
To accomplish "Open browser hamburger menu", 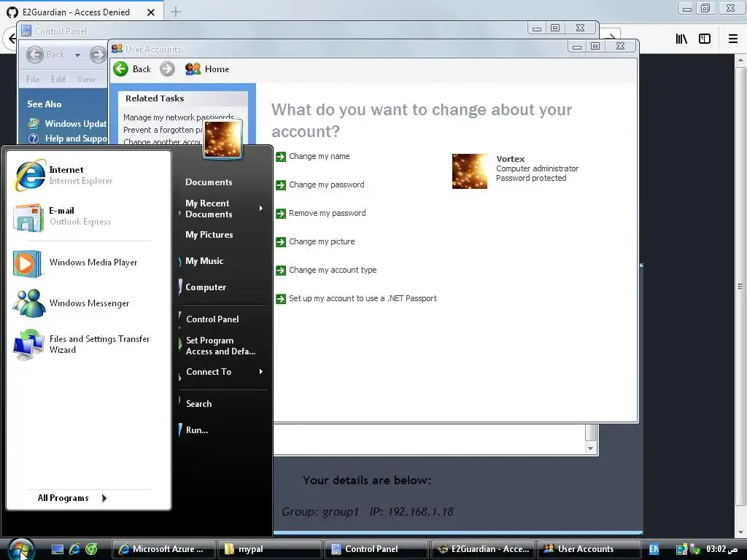I will 732,39.
